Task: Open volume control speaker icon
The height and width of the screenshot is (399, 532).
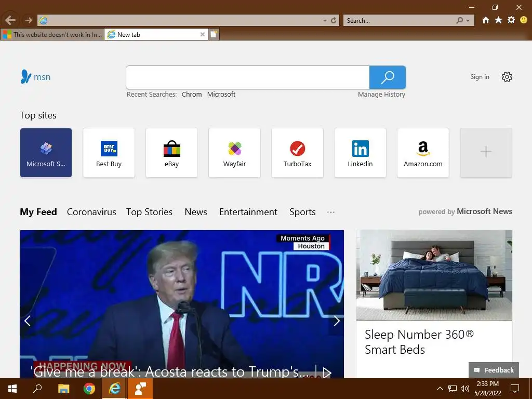Action: tap(465, 389)
